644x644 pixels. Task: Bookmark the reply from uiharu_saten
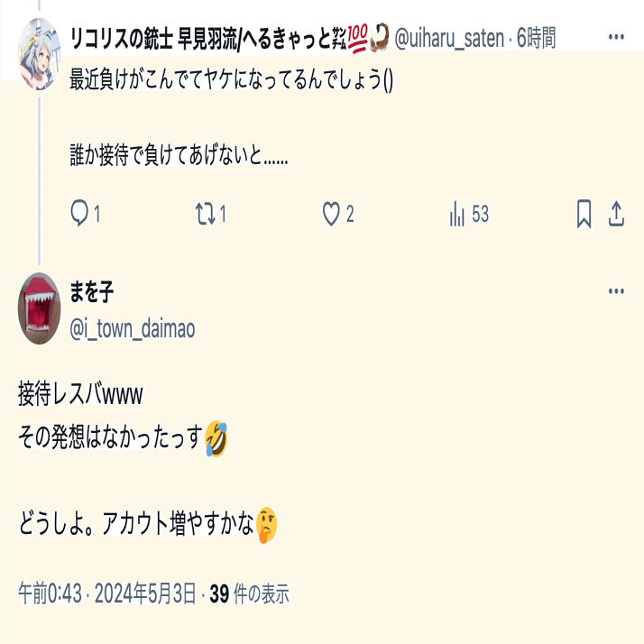pyautogui.click(x=584, y=214)
